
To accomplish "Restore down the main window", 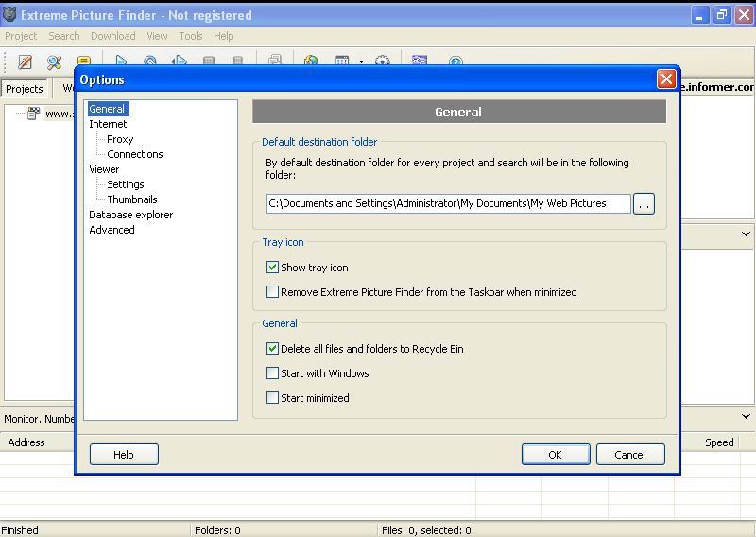I will (x=722, y=15).
